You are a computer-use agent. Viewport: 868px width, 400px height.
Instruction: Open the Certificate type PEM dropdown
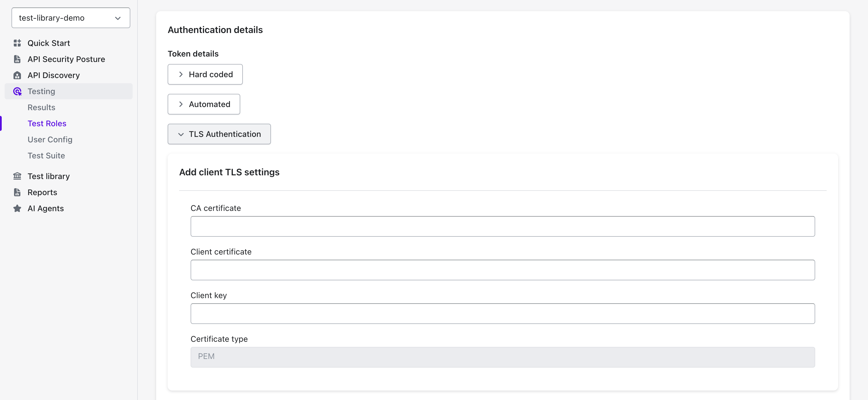click(502, 357)
